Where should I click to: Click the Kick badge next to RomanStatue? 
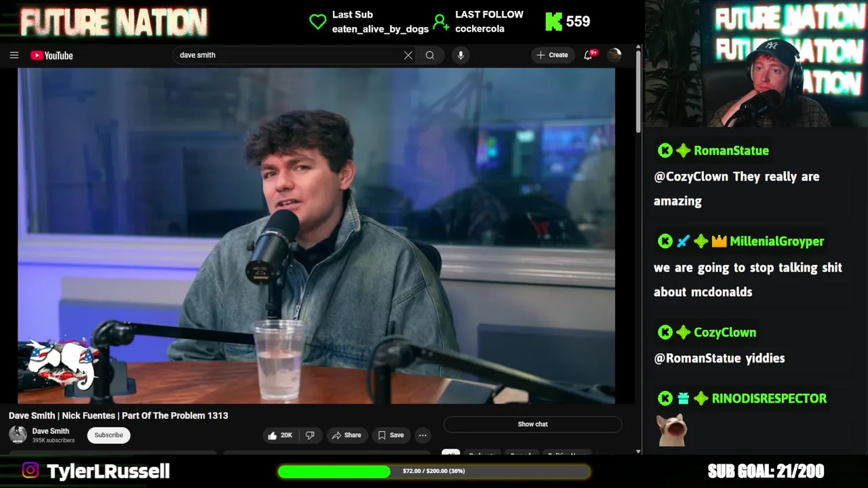coord(665,150)
